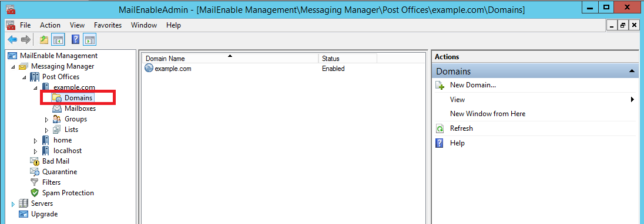
Task: Click New Domain... in Actions pane
Action: (473, 85)
